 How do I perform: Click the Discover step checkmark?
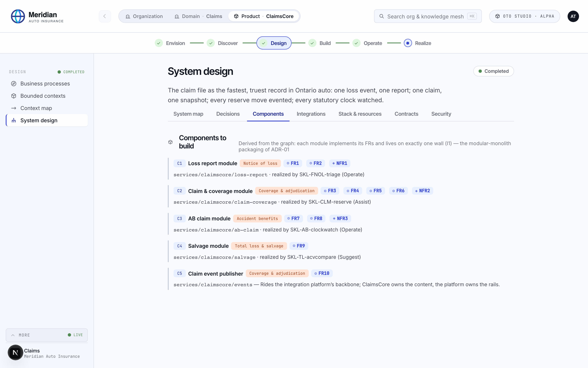point(211,43)
